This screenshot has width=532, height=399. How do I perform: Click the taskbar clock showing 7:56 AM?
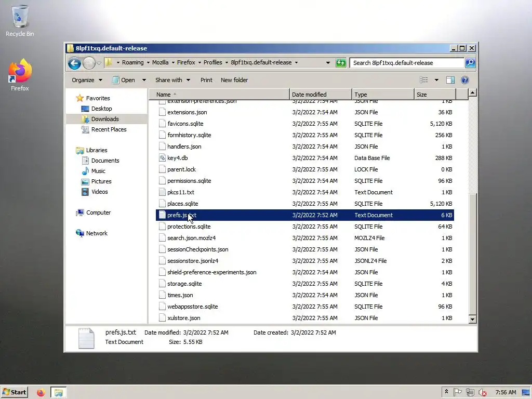point(506,393)
